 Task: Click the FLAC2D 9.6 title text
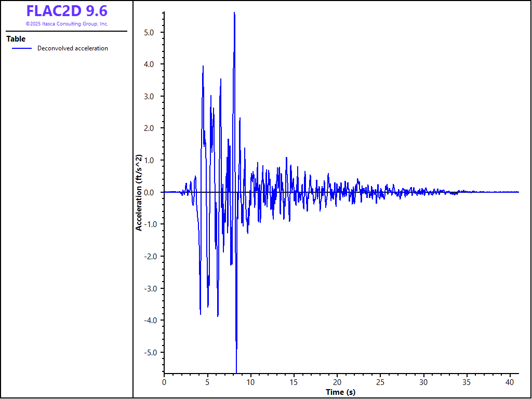click(x=66, y=11)
